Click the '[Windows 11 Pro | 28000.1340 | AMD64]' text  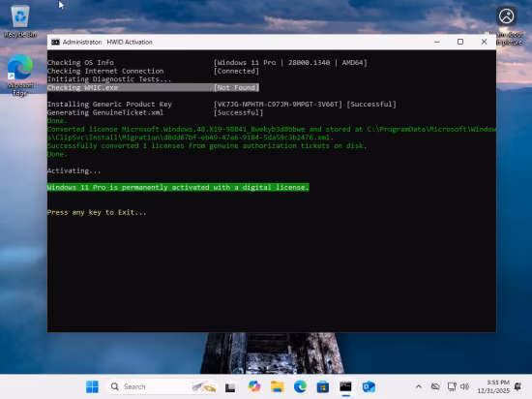pos(290,63)
